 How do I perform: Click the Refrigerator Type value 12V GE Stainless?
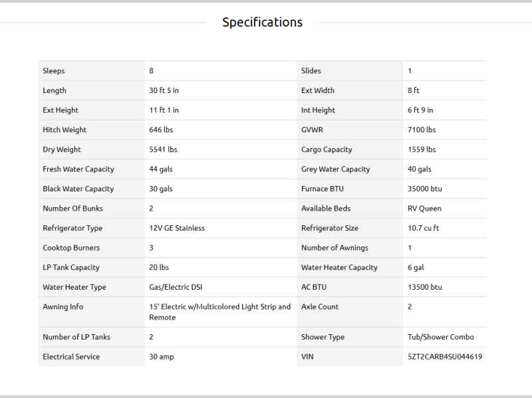[177, 228]
